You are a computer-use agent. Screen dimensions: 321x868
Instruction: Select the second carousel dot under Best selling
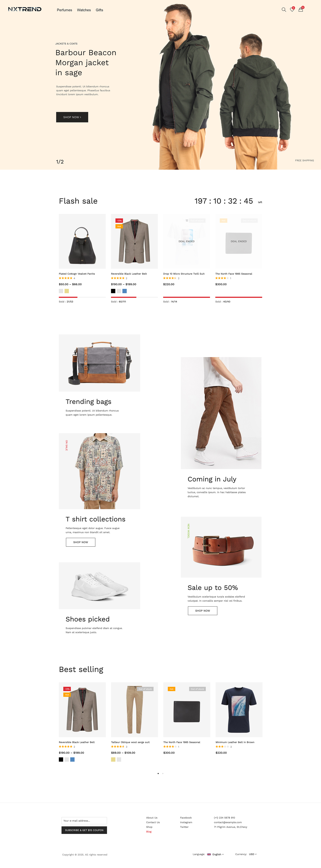point(163,773)
